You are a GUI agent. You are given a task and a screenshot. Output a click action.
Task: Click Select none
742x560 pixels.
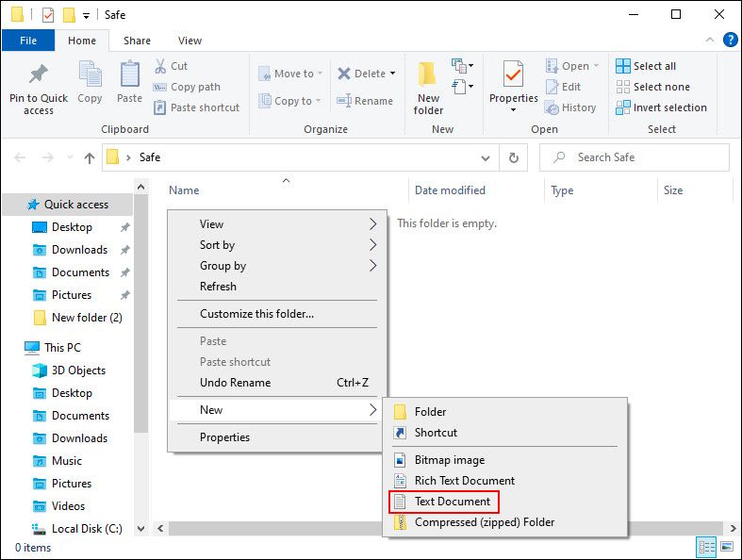[x=652, y=87]
